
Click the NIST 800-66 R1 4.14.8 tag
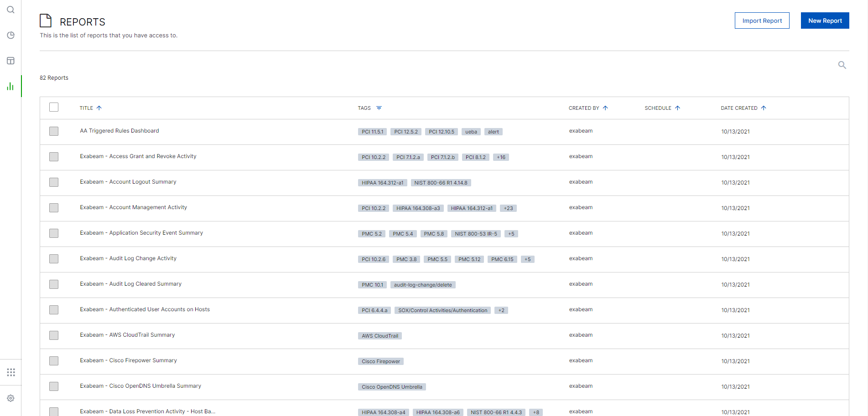[x=441, y=183]
